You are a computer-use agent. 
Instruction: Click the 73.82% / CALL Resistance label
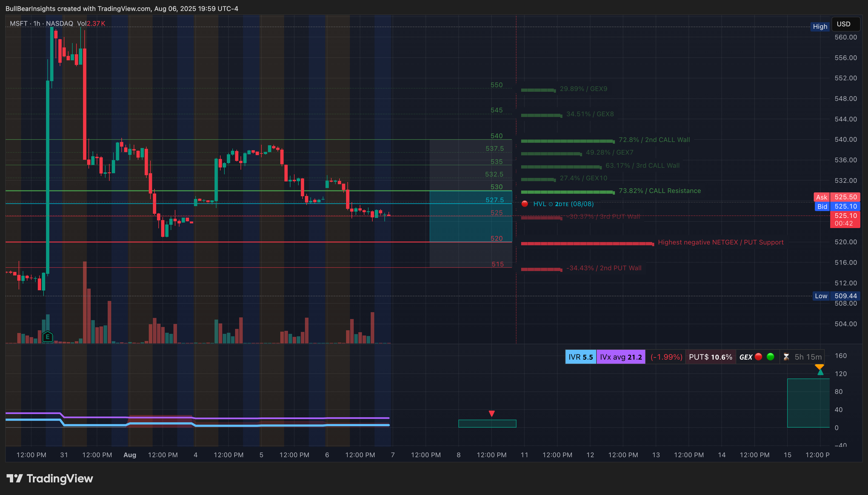(x=660, y=191)
